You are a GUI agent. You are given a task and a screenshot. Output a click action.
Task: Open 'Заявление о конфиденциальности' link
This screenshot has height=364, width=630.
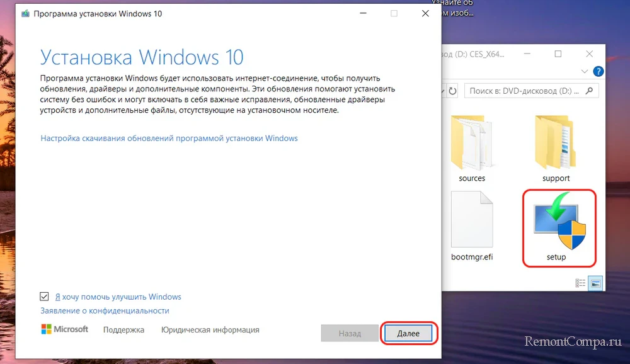click(105, 310)
